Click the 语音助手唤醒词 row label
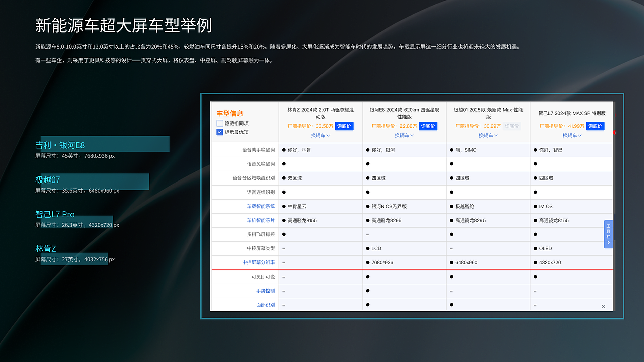The image size is (644, 362). [x=259, y=150]
